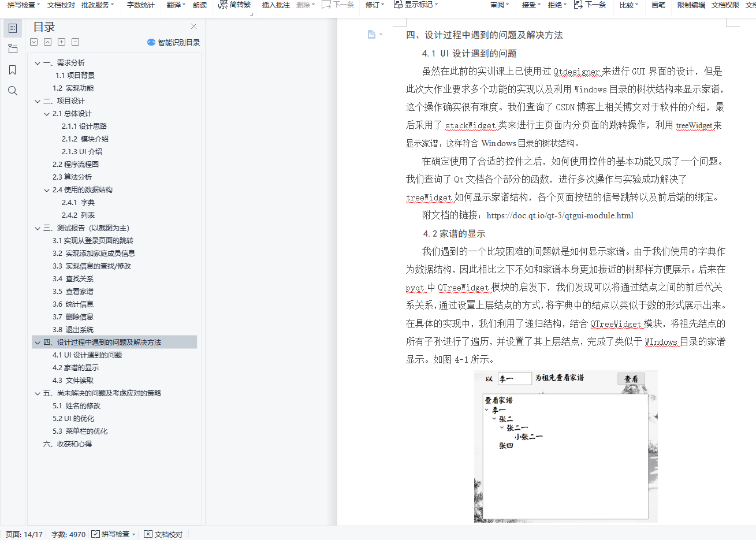756x540 pixels.
Task: Open the 显示标记 dropdown arrow
Action: coord(436,5)
